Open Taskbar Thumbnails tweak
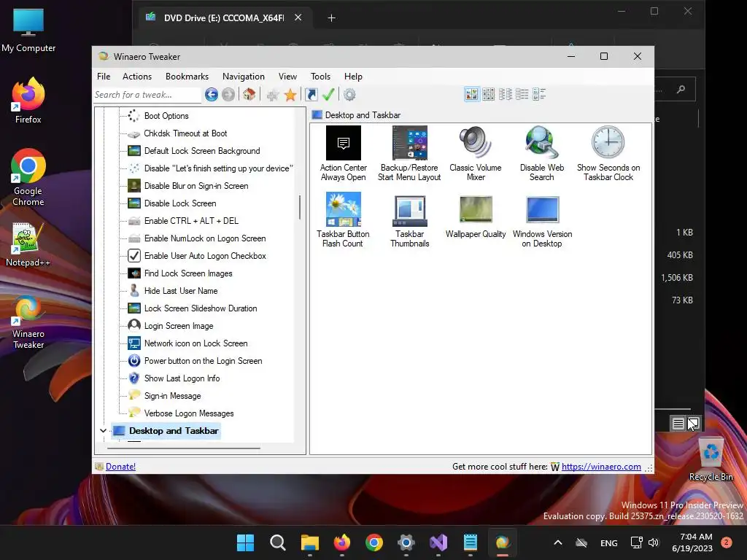This screenshot has width=747, height=560. click(410, 220)
